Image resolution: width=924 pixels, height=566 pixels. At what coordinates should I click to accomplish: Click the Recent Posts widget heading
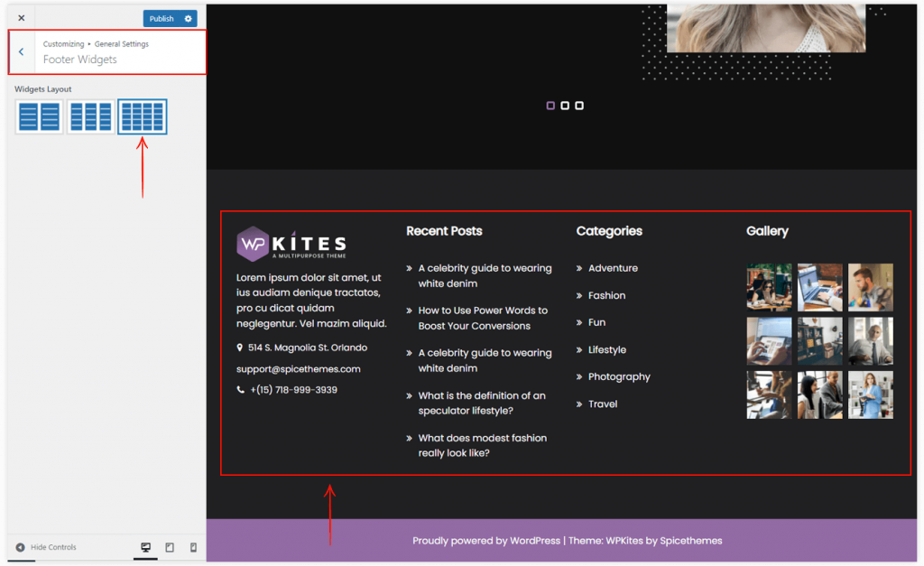444,231
